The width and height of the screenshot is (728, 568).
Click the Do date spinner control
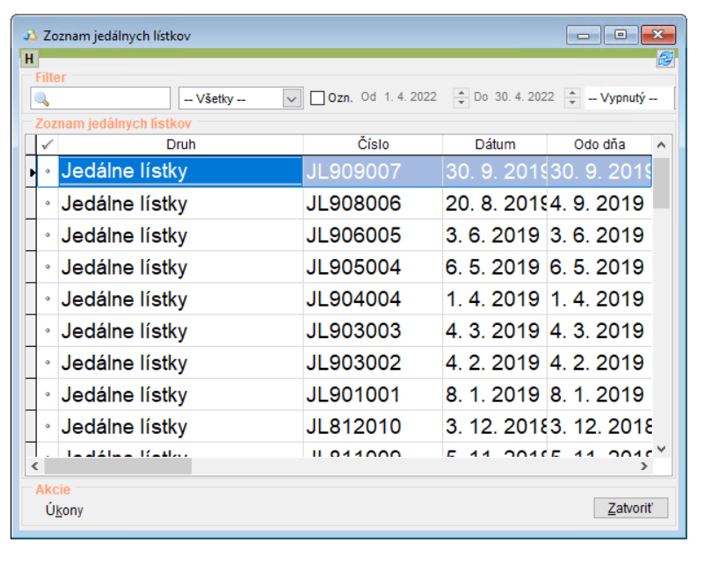tap(571, 98)
